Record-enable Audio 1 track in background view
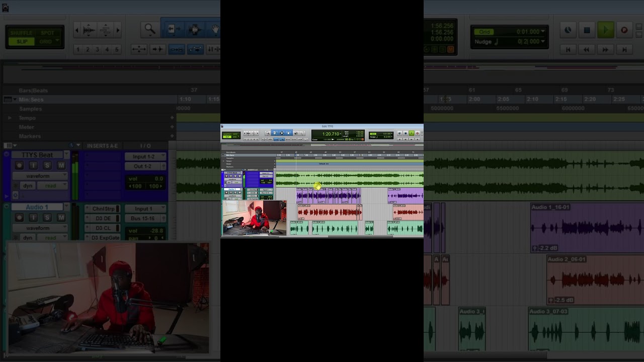The image size is (644, 362). [19, 218]
